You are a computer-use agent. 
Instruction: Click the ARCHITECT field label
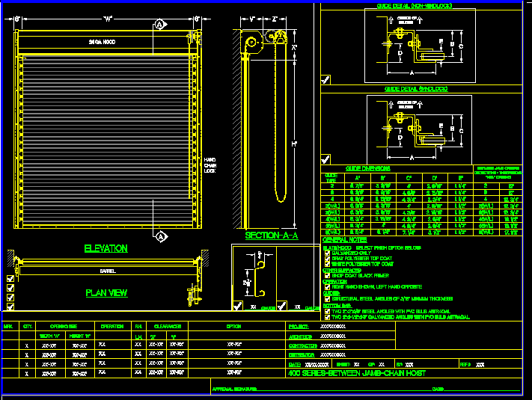point(300,336)
